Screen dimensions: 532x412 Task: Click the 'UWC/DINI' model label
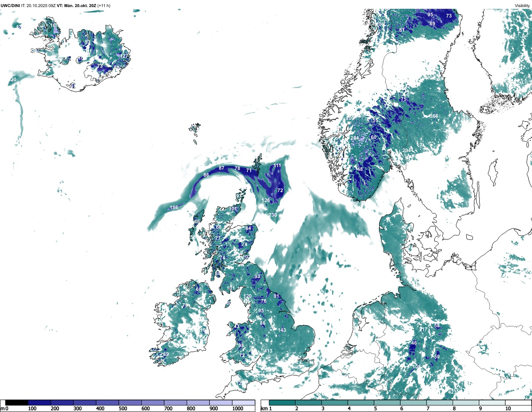click(x=10, y=6)
